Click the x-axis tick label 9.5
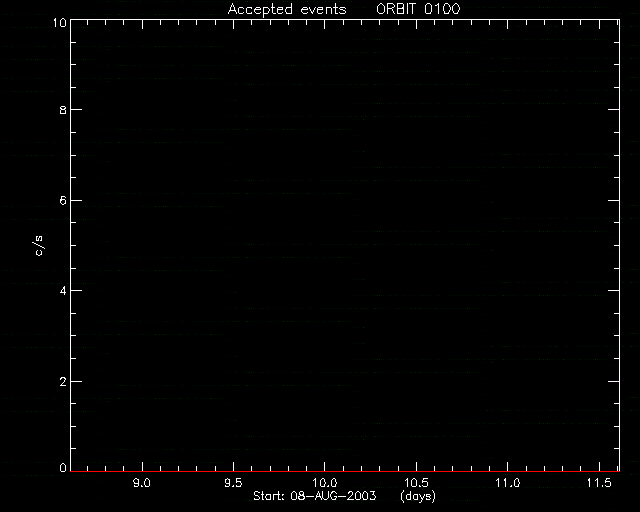Viewport: 640px width, 512px height. click(233, 483)
